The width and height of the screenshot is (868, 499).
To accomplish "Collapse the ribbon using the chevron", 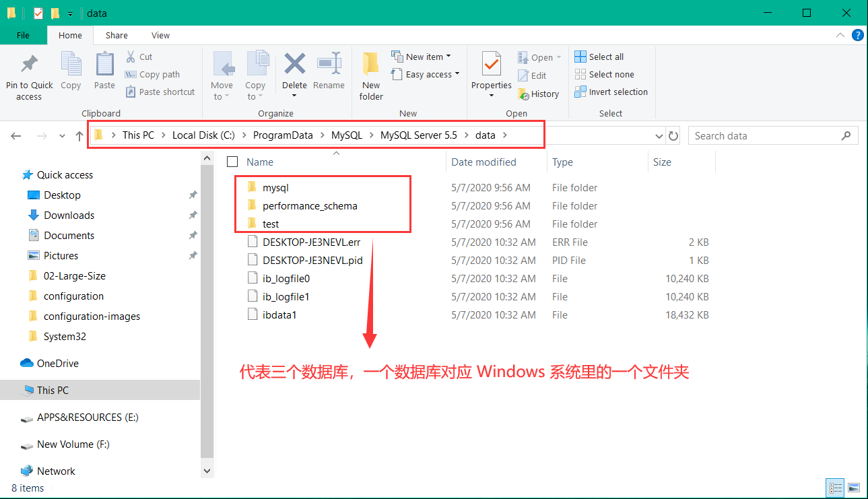I will (840, 36).
